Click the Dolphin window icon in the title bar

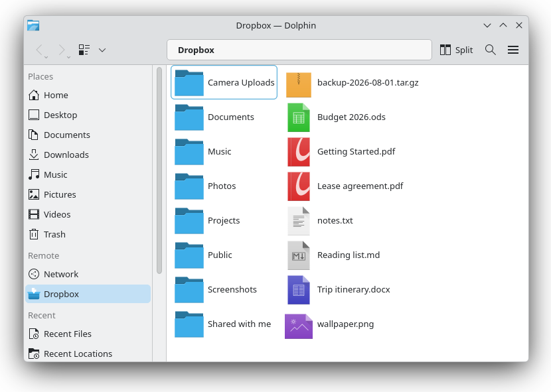tap(33, 25)
